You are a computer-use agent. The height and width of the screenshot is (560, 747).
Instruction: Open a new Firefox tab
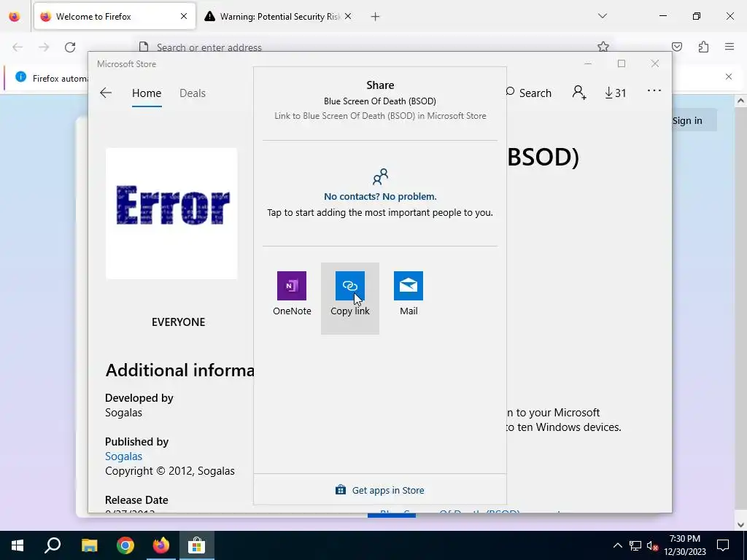click(375, 17)
